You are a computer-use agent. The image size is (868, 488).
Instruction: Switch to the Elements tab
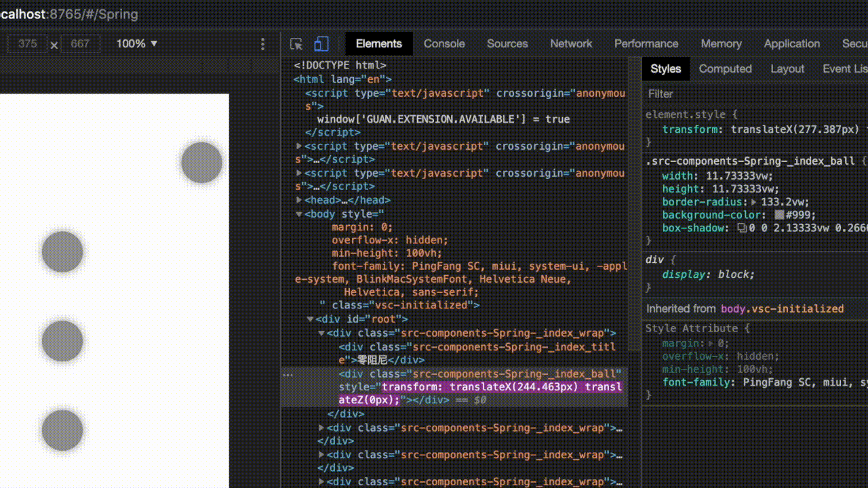pos(378,44)
